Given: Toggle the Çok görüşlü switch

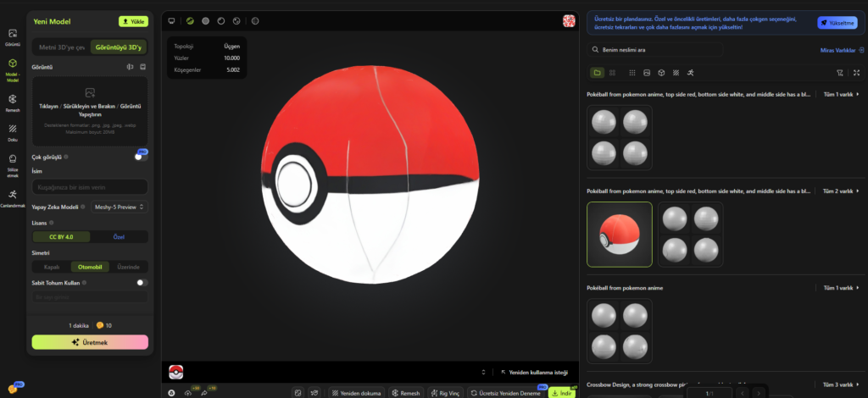Looking at the screenshot, I should (x=142, y=157).
